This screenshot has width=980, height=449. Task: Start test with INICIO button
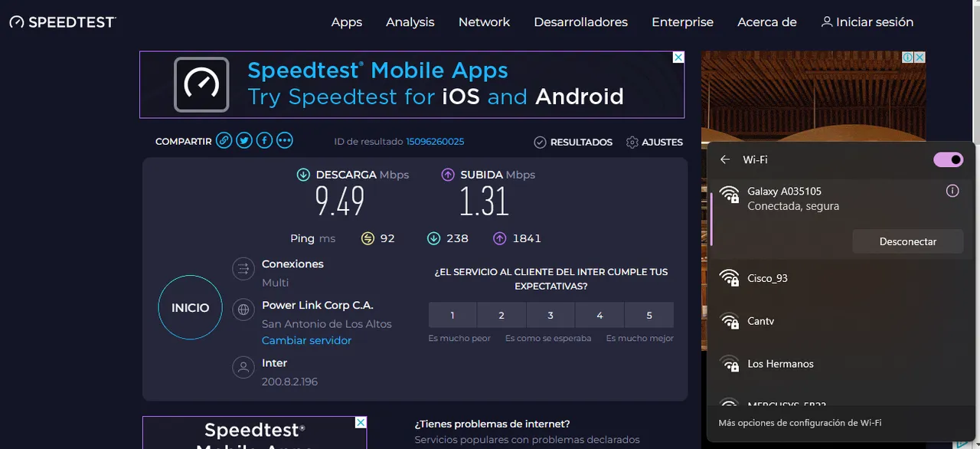(x=190, y=308)
